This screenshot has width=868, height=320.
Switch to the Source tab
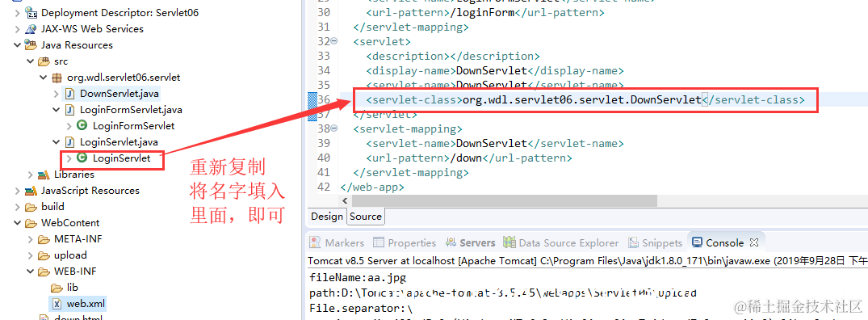[x=365, y=217]
